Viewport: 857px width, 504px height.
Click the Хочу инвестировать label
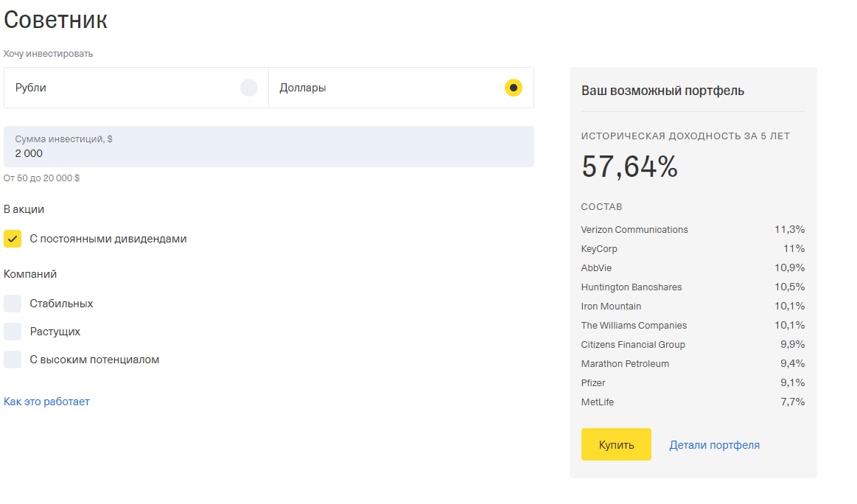[48, 54]
